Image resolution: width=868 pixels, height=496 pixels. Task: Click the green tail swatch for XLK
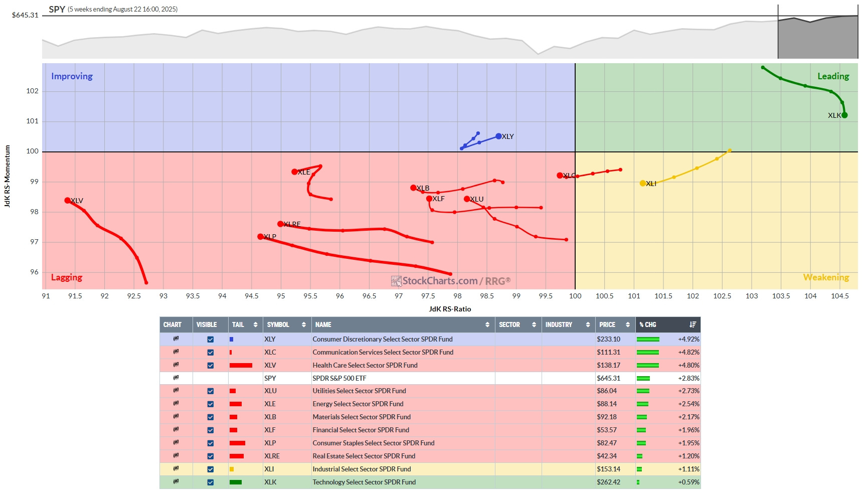[x=236, y=482]
